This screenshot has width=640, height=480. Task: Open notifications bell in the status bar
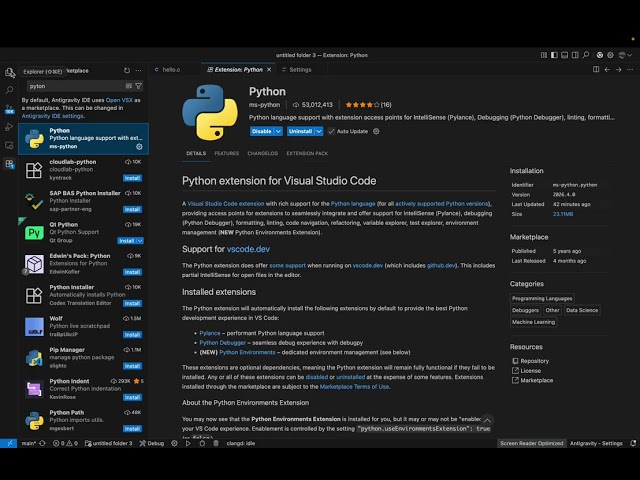pyautogui.click(x=633, y=443)
